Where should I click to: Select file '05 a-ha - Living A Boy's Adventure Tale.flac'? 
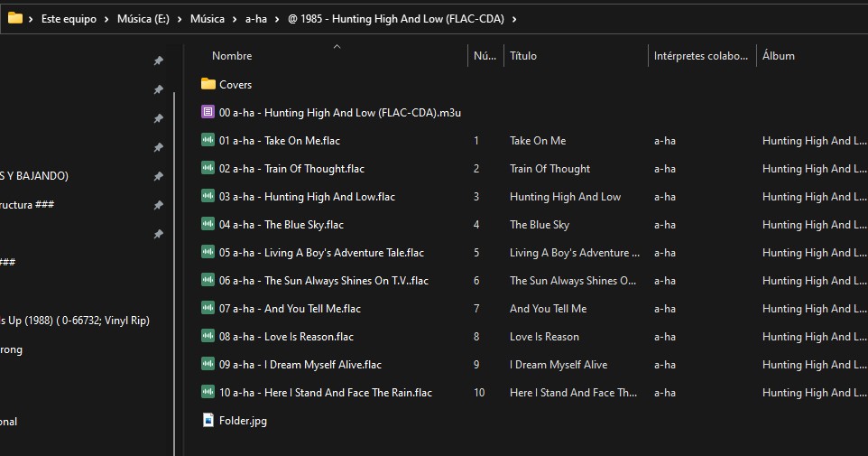(x=321, y=253)
